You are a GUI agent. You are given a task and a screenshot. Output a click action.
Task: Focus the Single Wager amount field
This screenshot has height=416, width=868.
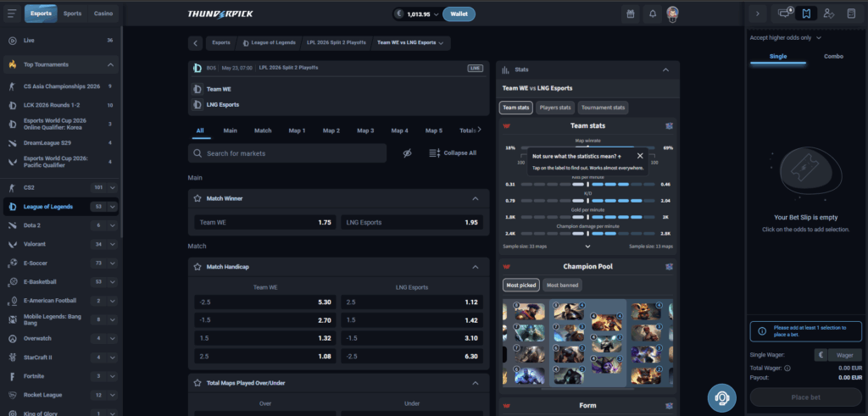pos(845,355)
